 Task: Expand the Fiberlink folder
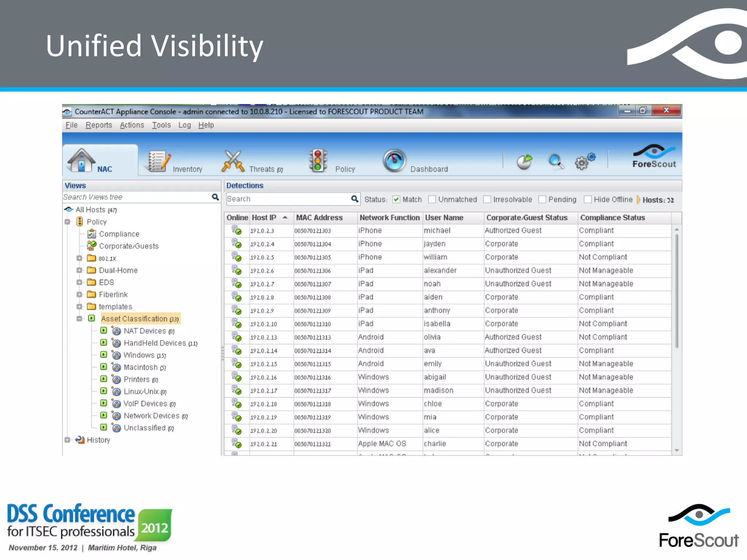80,295
